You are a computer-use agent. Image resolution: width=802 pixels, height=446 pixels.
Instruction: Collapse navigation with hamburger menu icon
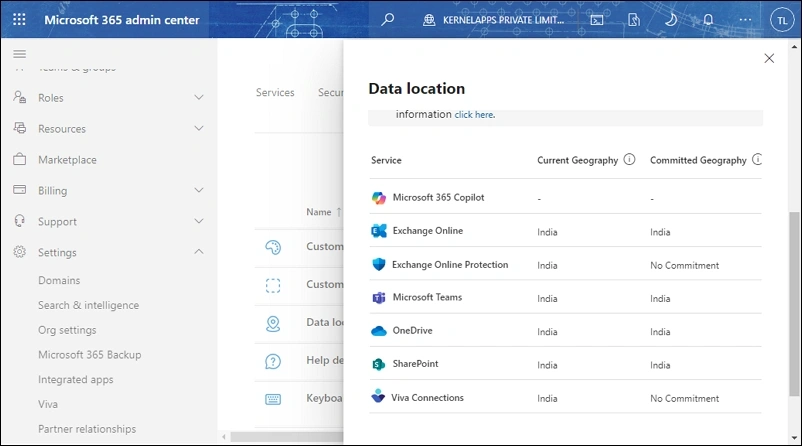click(19, 54)
